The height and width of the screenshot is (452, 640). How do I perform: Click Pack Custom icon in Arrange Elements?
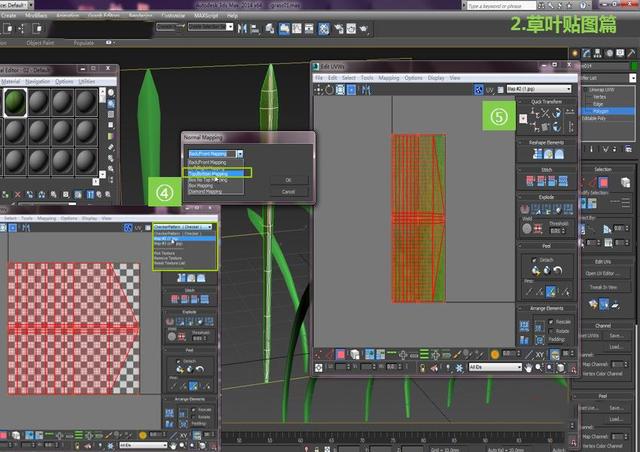pyautogui.click(x=524, y=326)
